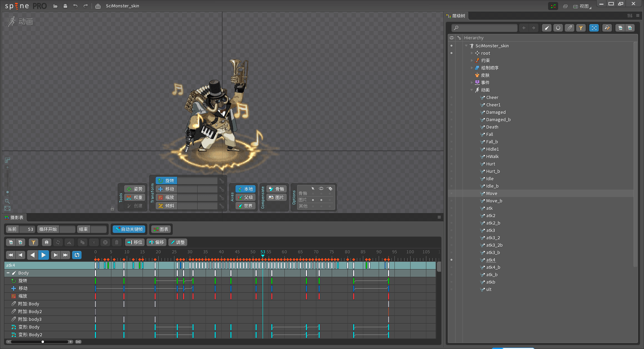
Task: Click the funnel filter icon in hierarchy toolbar
Action: [x=581, y=28]
